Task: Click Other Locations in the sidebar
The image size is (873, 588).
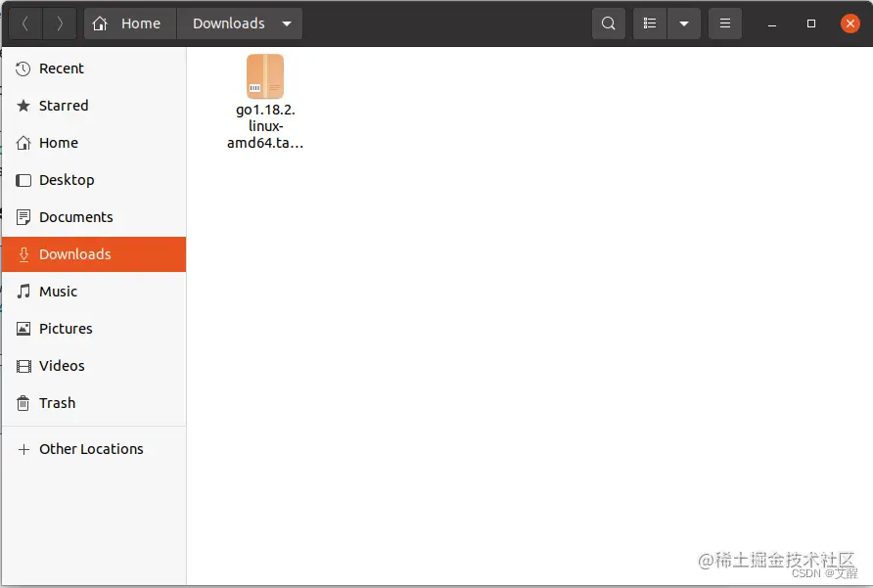Action: [x=94, y=449]
